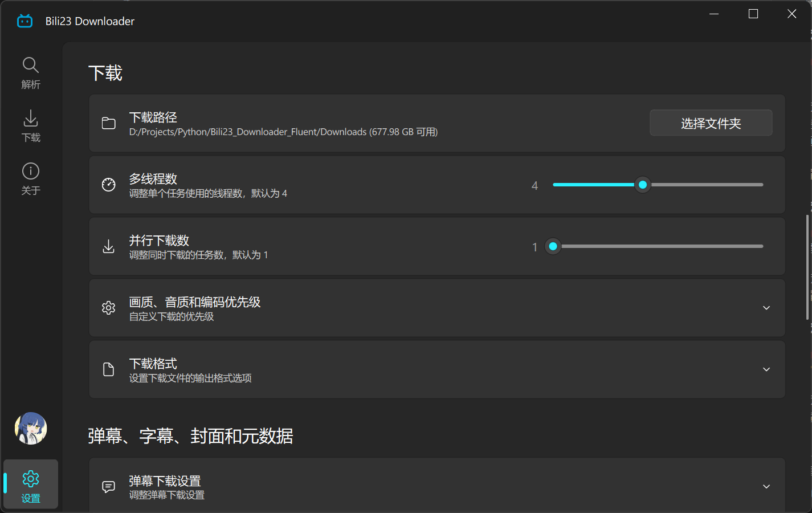
Task: Open the user avatar profile picture
Action: click(x=31, y=428)
